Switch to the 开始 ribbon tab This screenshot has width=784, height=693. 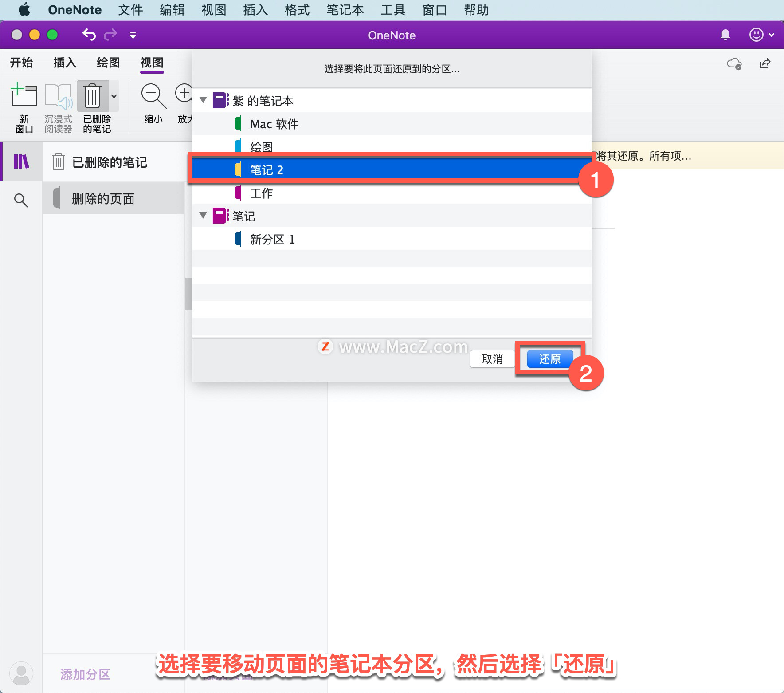click(21, 63)
